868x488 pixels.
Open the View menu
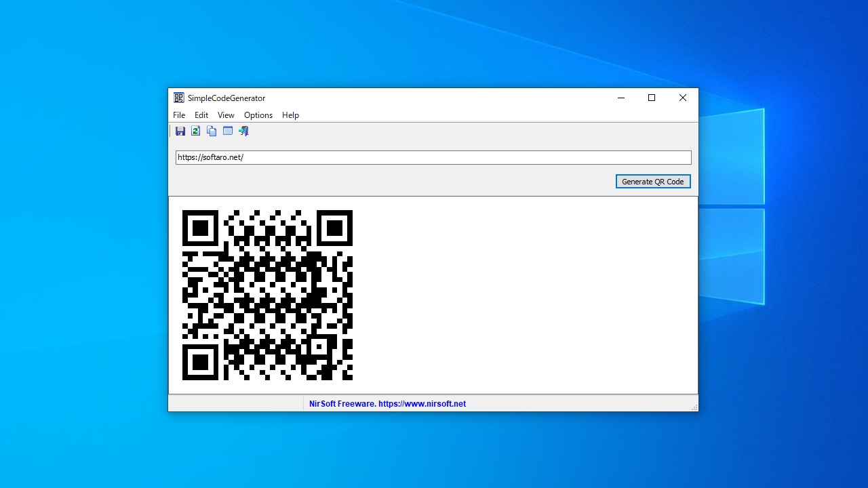click(x=226, y=115)
